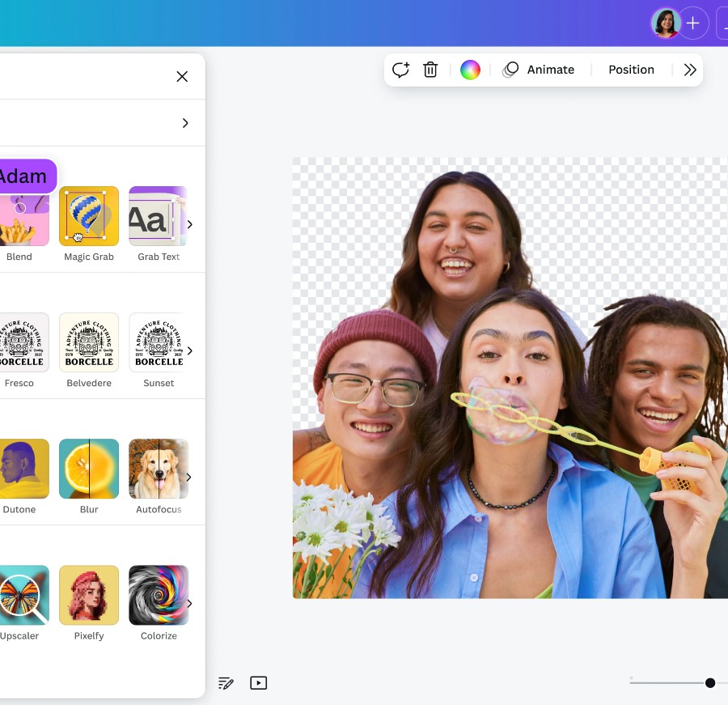This screenshot has width=728, height=705.
Task: Expand the top section chevron in the panel
Action: [x=185, y=123]
